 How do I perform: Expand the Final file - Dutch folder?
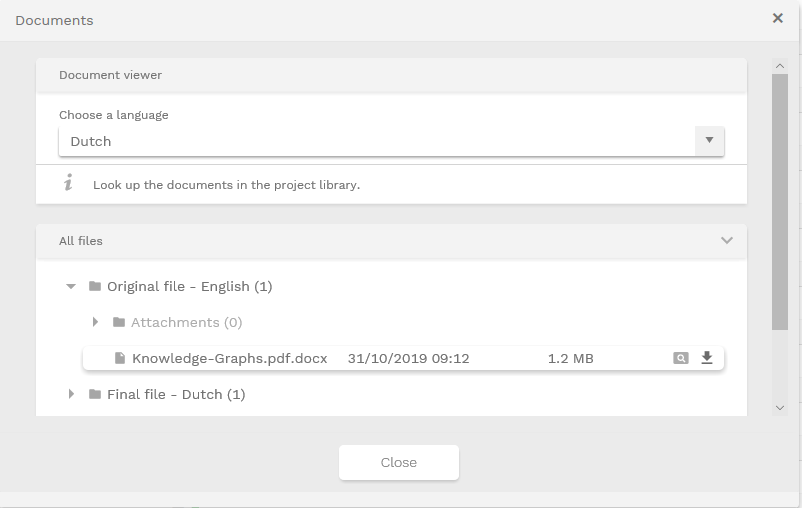point(71,395)
